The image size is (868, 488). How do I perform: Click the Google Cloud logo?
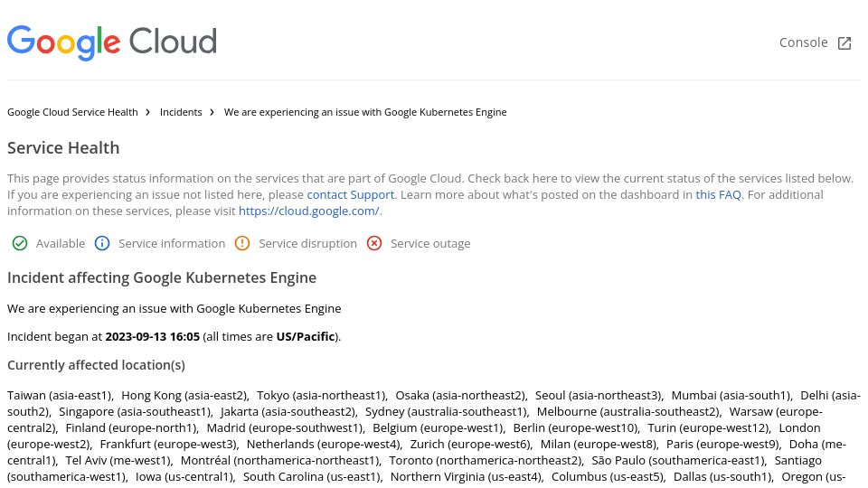112,42
